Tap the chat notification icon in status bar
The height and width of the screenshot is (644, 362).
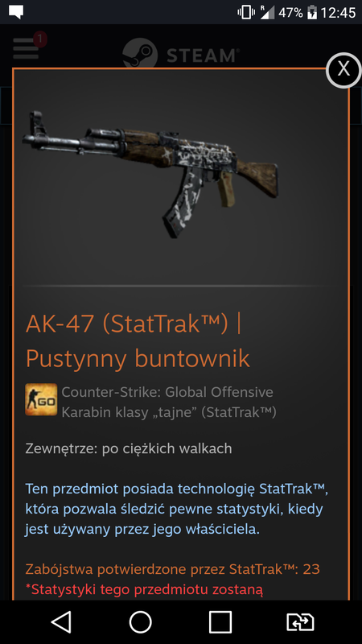16,12
